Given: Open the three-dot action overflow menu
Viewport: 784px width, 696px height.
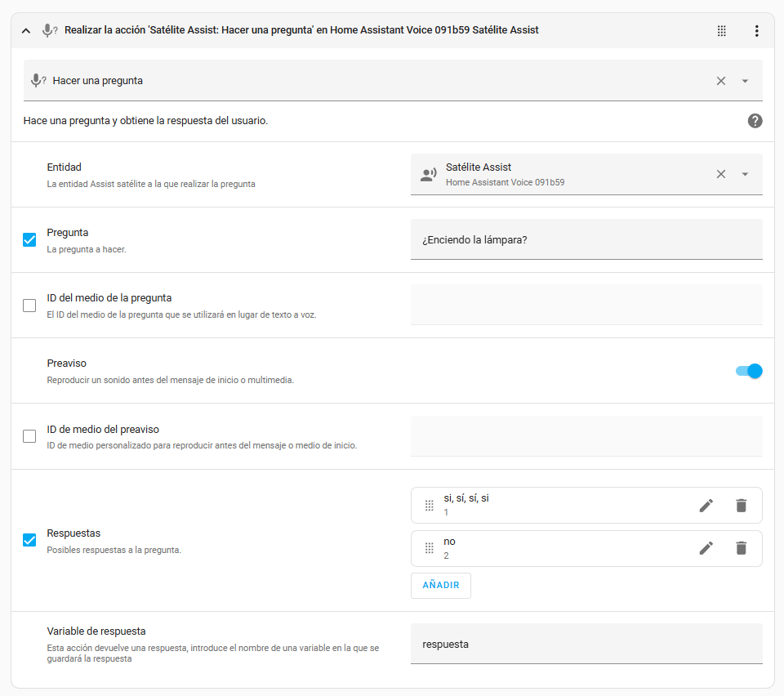Looking at the screenshot, I should 756,30.
